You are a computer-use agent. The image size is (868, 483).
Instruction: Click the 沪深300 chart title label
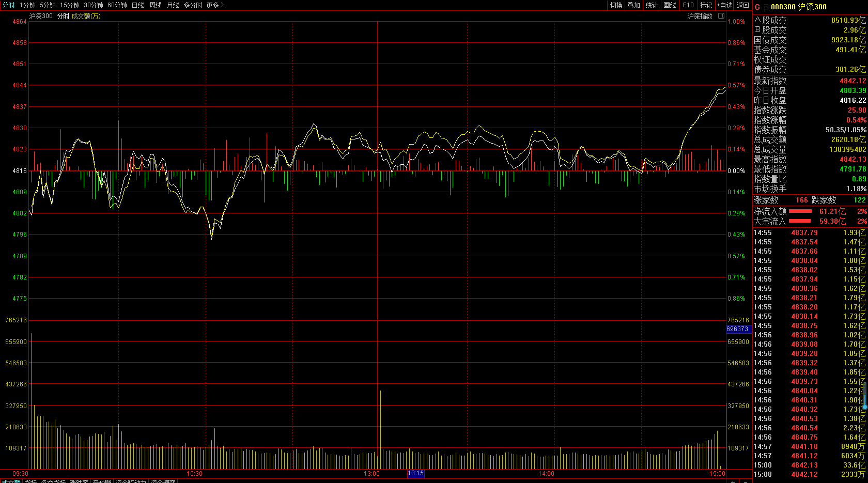pos(41,16)
